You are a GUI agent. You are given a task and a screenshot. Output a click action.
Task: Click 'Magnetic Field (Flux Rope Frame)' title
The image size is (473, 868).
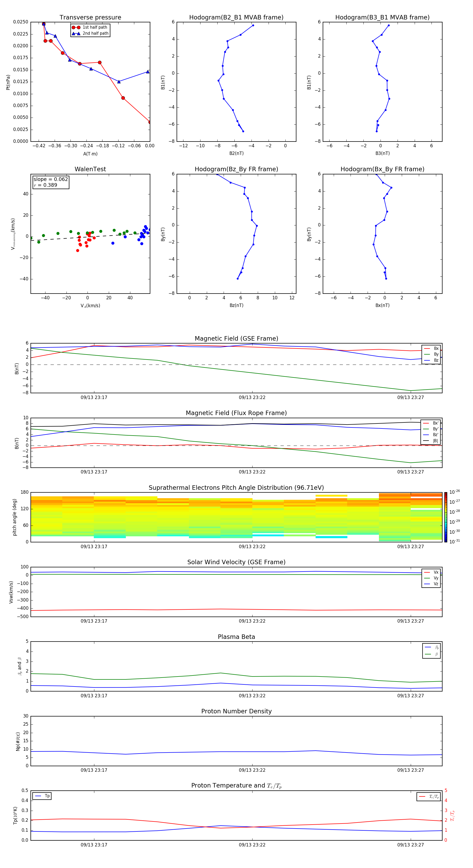click(x=236, y=413)
